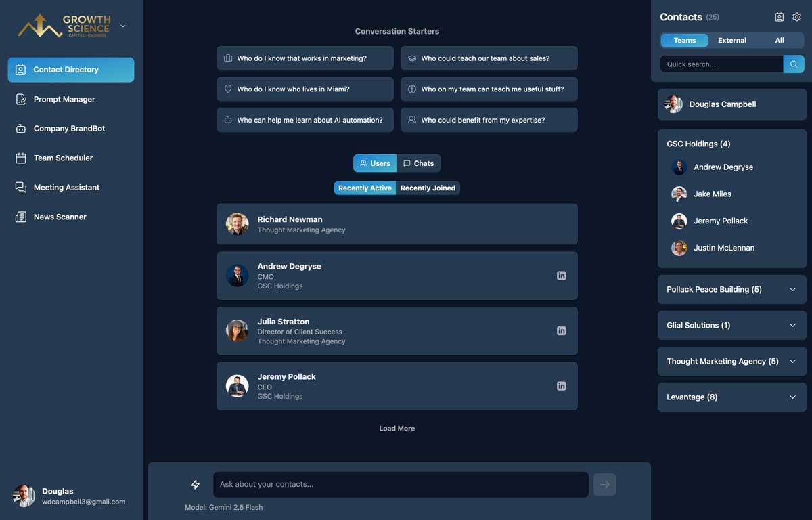Click the Company BrandBot robot icon

click(20, 129)
